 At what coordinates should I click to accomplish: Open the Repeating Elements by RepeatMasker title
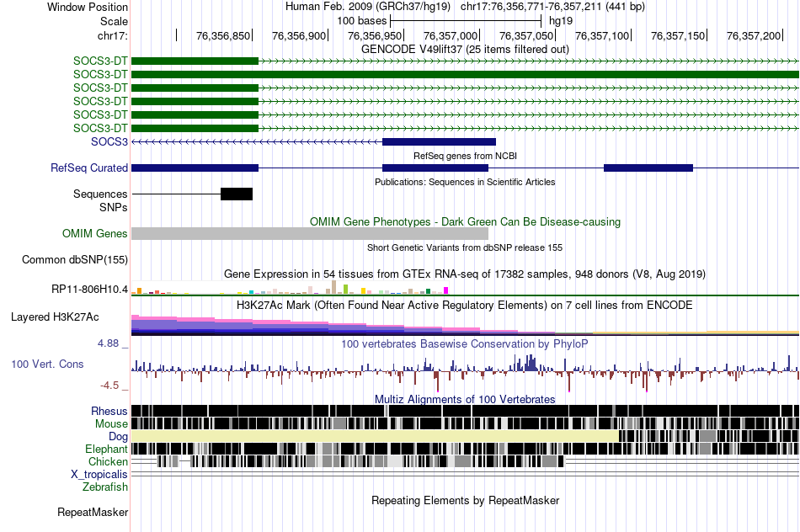click(465, 500)
